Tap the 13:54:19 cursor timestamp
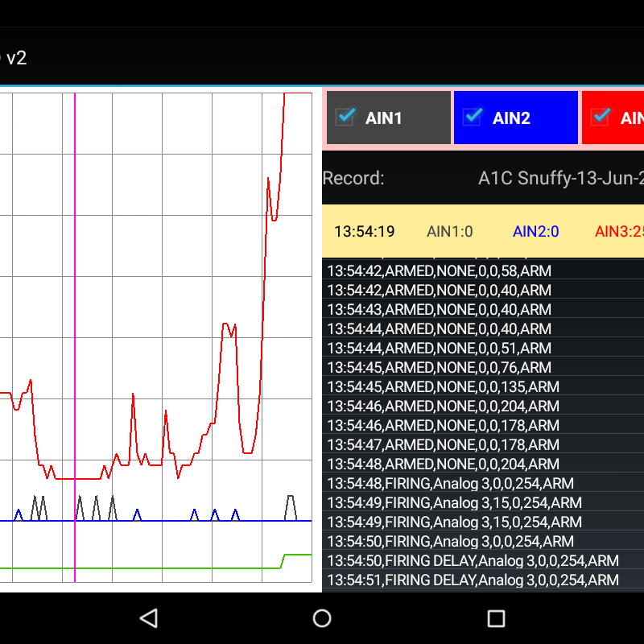 tap(364, 232)
